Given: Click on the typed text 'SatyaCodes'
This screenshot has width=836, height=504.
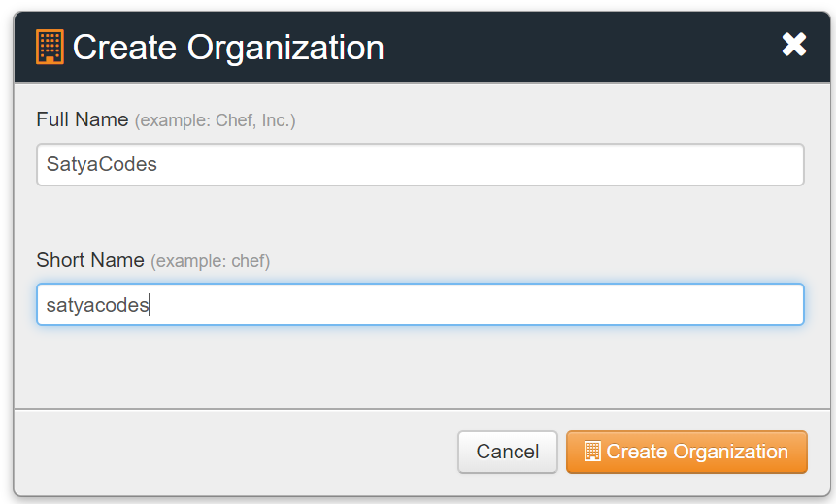Looking at the screenshot, I should [x=101, y=165].
